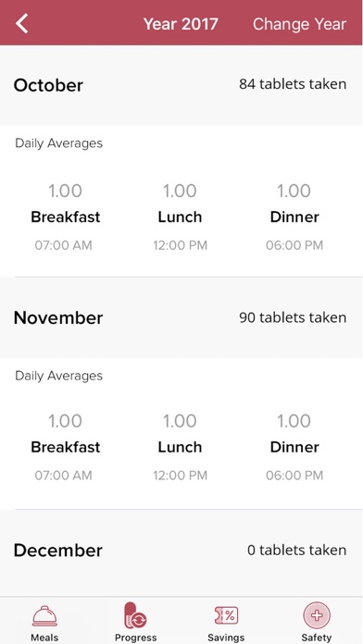
Task: Tap November's 90 tablets taken label
Action: 293,317
